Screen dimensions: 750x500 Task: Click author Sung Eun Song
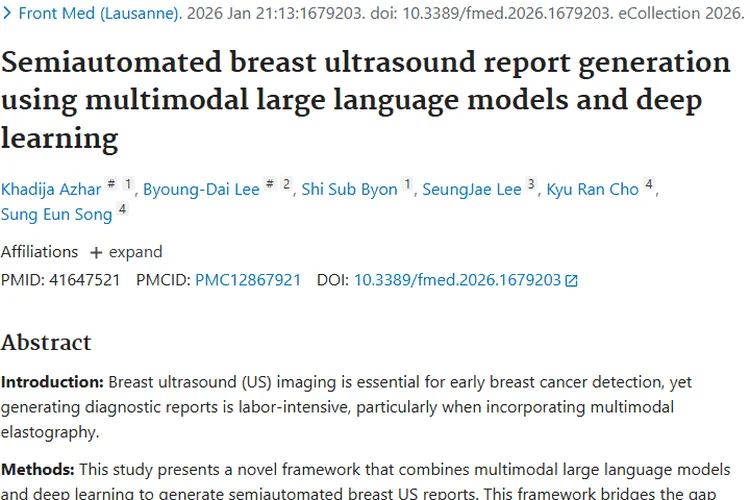(56, 214)
